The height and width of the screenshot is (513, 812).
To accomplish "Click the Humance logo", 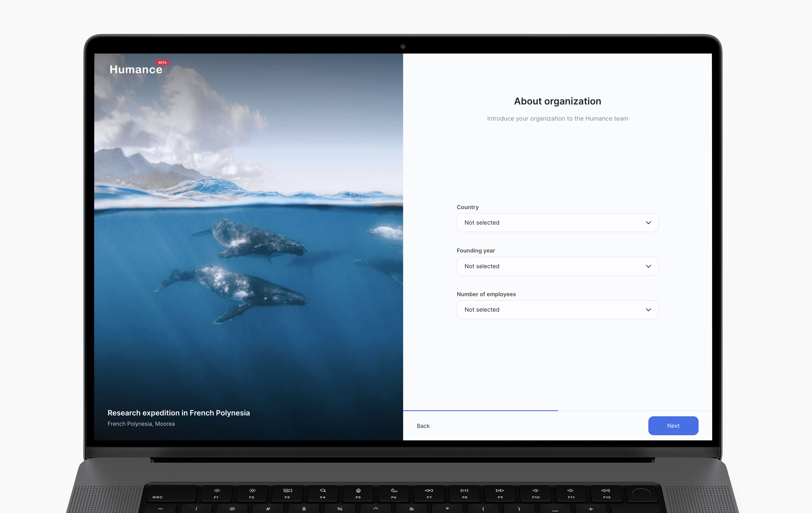I will (136, 69).
